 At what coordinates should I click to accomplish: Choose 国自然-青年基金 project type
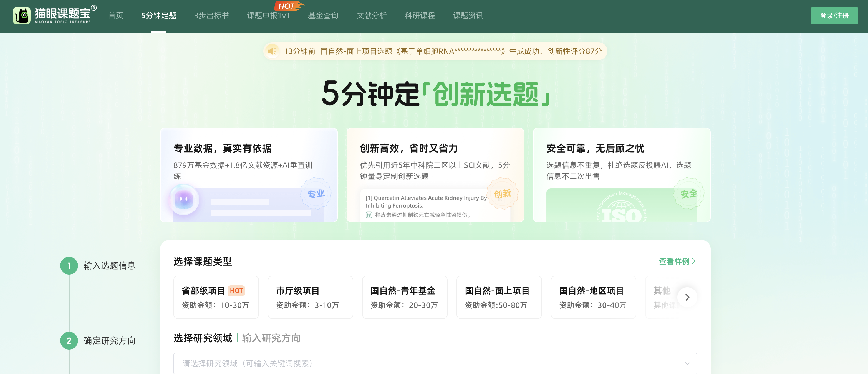pyautogui.click(x=405, y=297)
